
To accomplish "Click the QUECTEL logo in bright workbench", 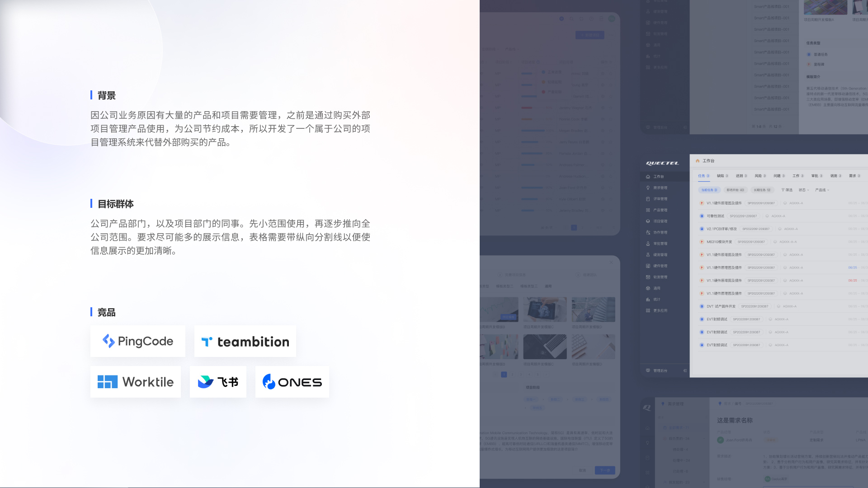I will pos(662,163).
